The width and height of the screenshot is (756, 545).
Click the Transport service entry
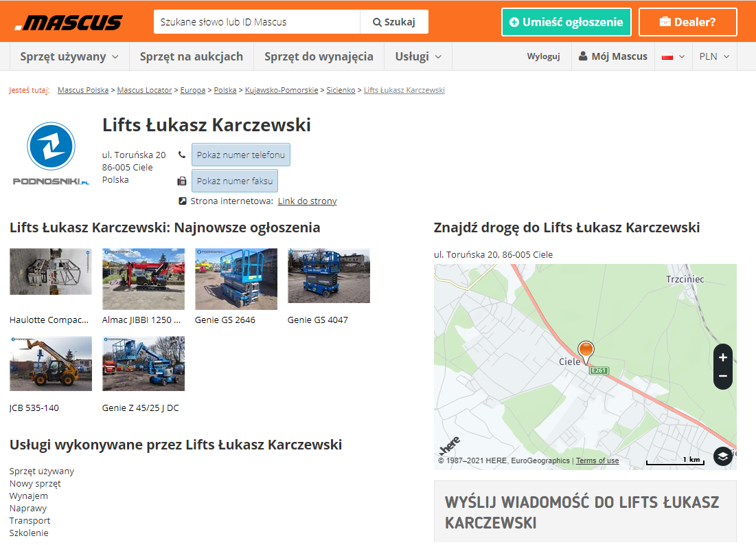30,521
